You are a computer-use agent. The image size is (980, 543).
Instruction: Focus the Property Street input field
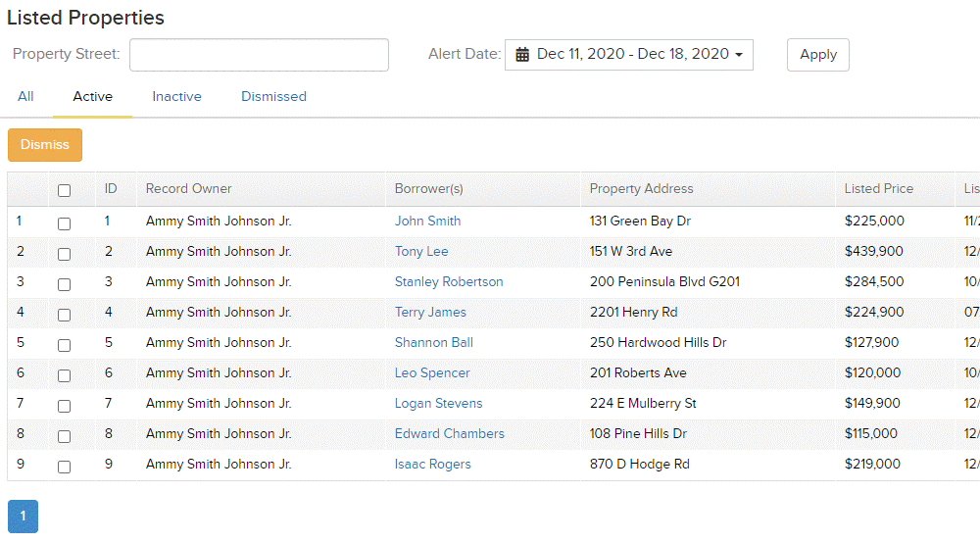[259, 55]
